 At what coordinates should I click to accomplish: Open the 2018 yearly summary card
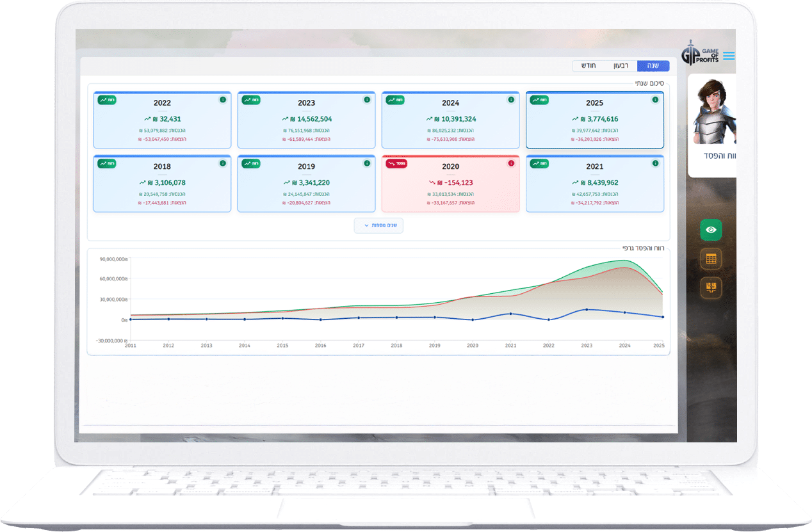tap(162, 184)
